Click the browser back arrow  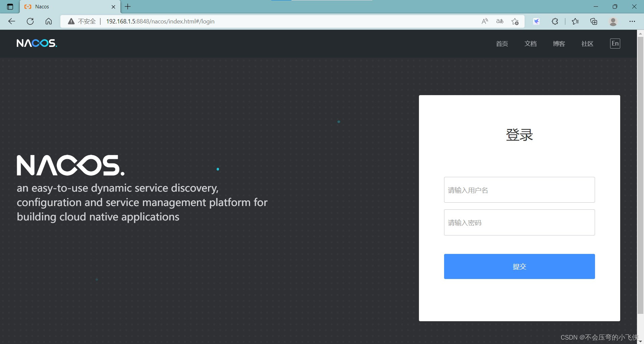pyautogui.click(x=12, y=21)
